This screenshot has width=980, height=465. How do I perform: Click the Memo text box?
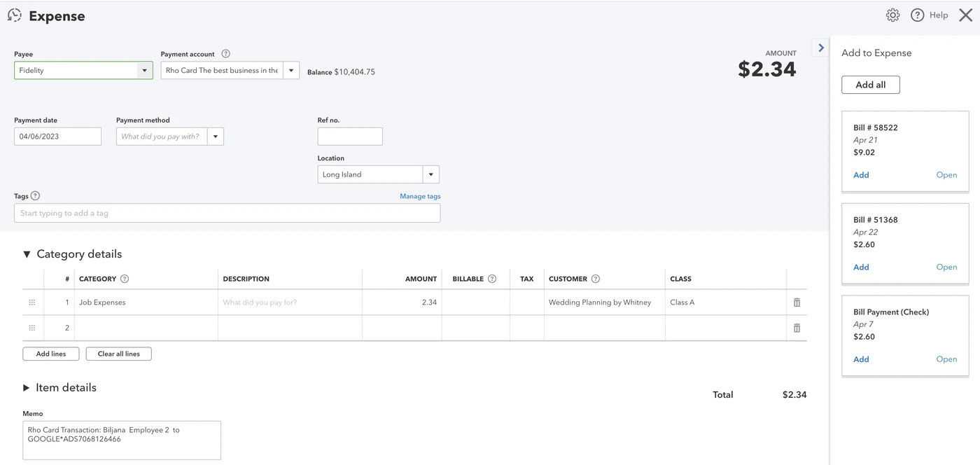122,440
